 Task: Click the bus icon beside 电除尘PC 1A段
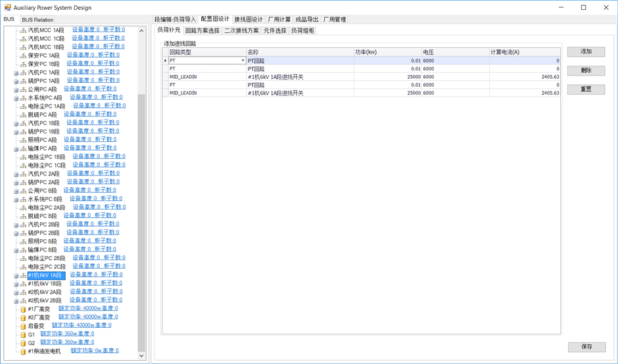pyautogui.click(x=23, y=106)
